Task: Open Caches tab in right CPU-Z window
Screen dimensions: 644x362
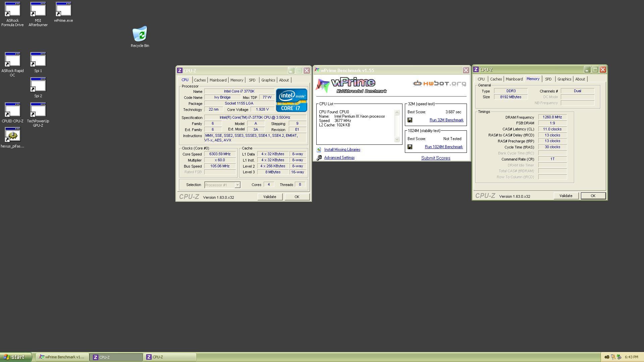Action: [496, 79]
